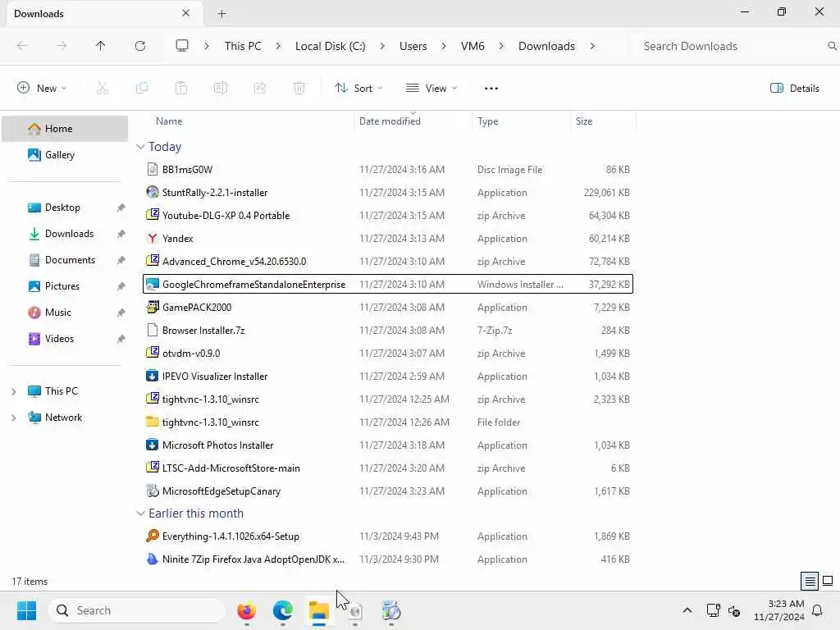Go up one folder level arrow
Viewport: 840px width, 630px height.
[100, 46]
